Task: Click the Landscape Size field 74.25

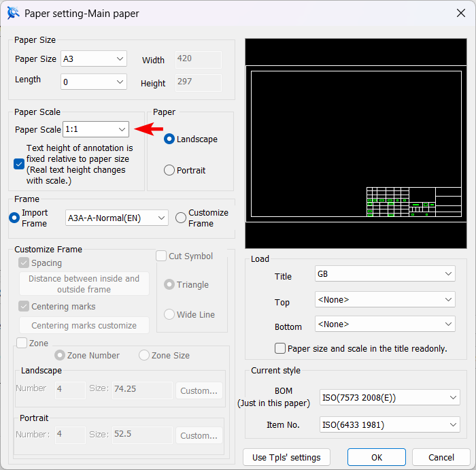Action: [x=142, y=390]
